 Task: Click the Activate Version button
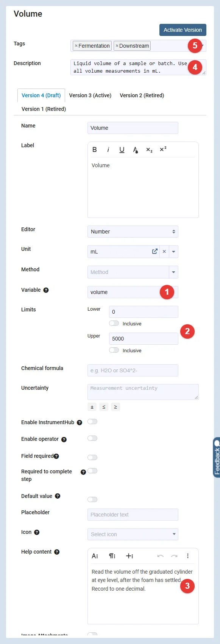(x=183, y=30)
